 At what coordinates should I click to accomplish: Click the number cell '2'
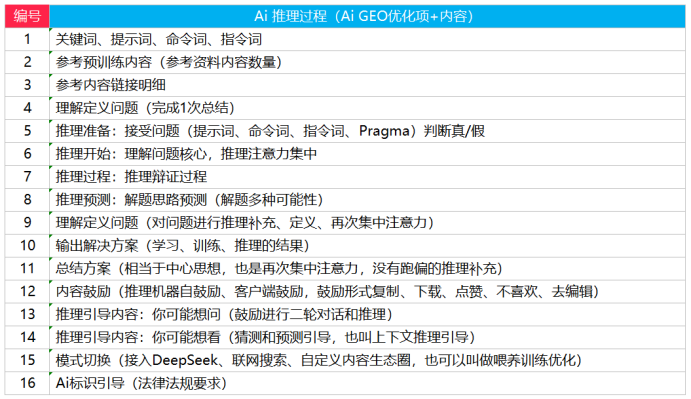[x=27, y=62]
